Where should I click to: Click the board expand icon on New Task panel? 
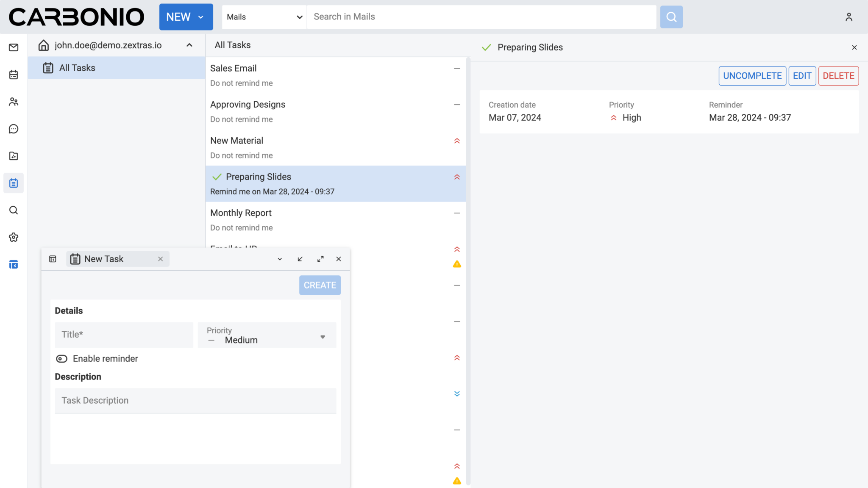pyautogui.click(x=320, y=258)
